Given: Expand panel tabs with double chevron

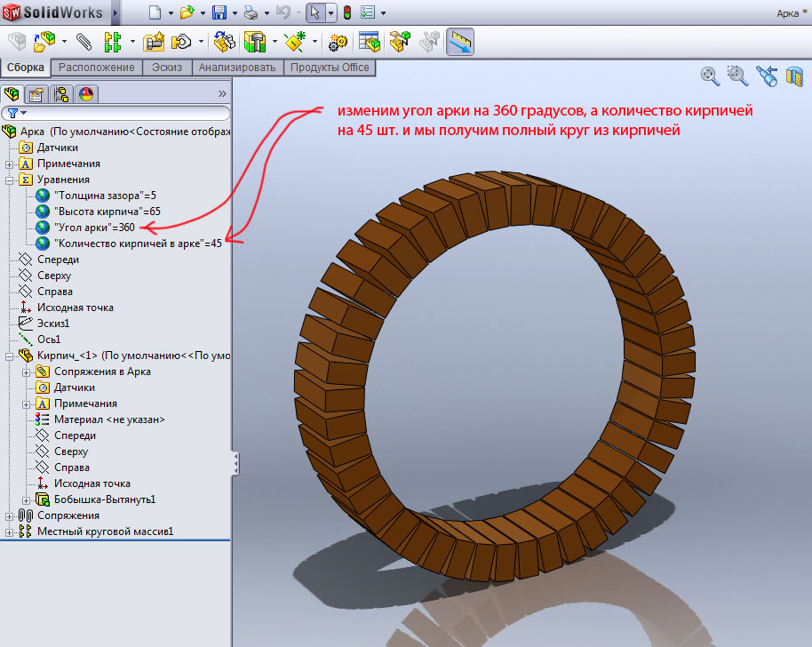Looking at the screenshot, I should click(x=222, y=93).
